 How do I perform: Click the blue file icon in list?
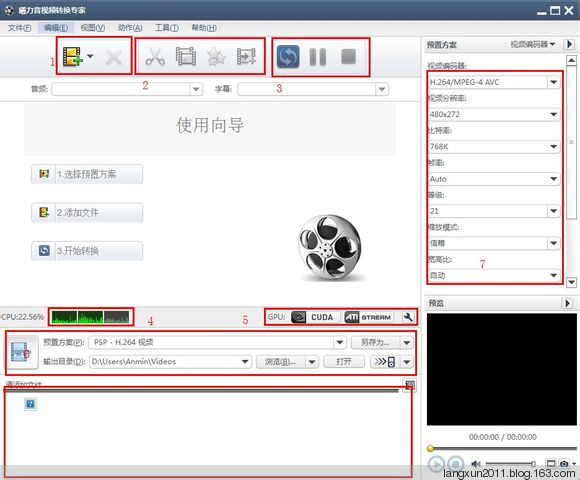click(30, 403)
